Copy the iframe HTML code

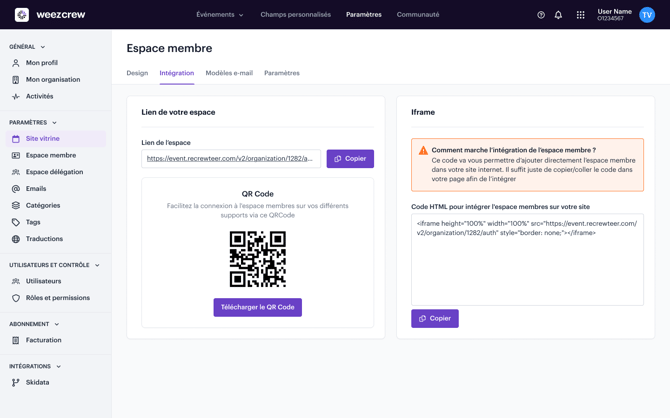pos(434,319)
